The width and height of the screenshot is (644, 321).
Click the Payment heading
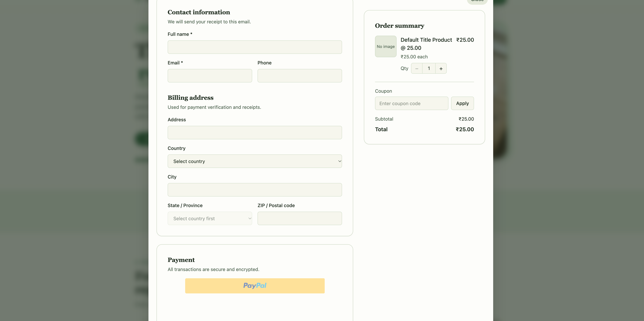[181, 260]
